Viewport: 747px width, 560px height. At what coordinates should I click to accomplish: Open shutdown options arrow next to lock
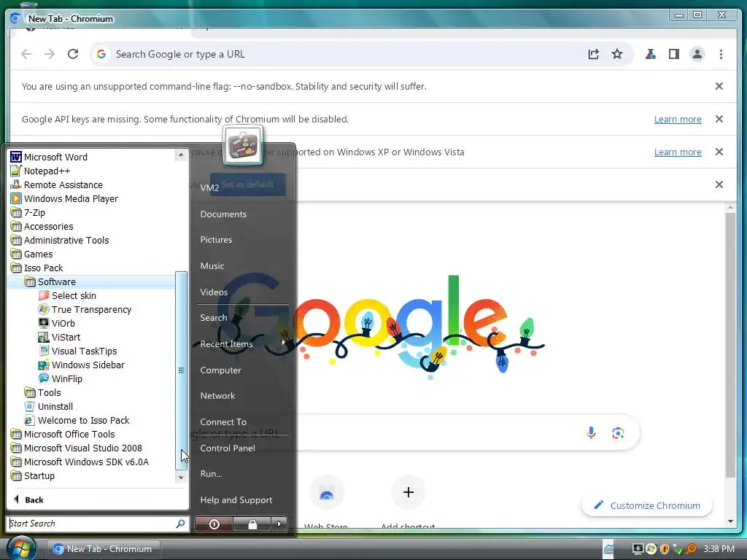point(279,524)
